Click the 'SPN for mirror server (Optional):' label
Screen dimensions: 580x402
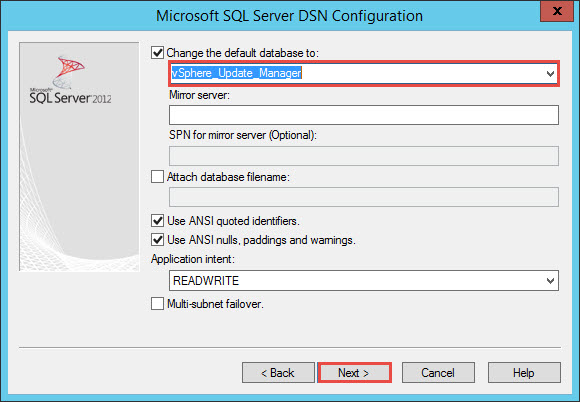pos(243,135)
